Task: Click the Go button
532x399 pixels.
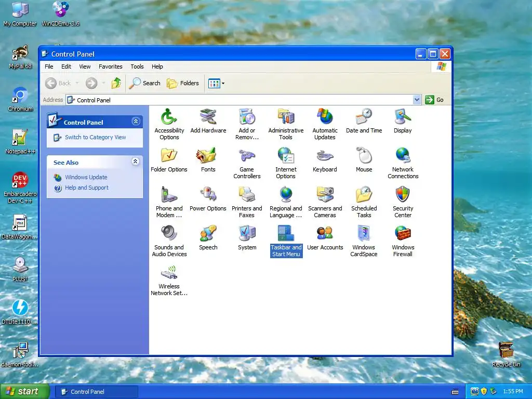Action: pos(435,100)
